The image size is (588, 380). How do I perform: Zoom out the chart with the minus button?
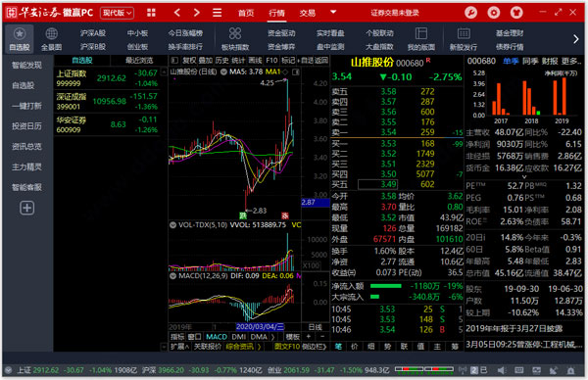point(322,337)
